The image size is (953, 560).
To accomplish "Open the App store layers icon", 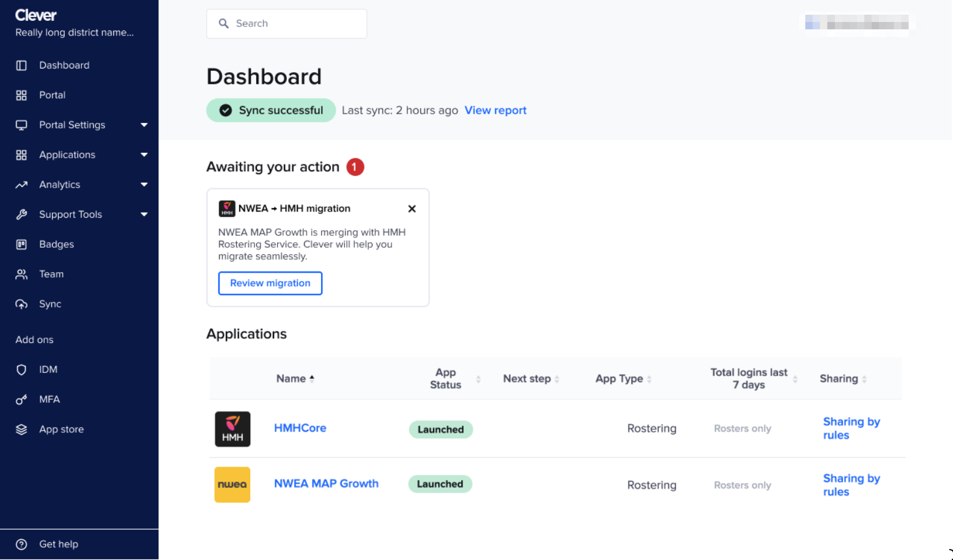I will [21, 430].
